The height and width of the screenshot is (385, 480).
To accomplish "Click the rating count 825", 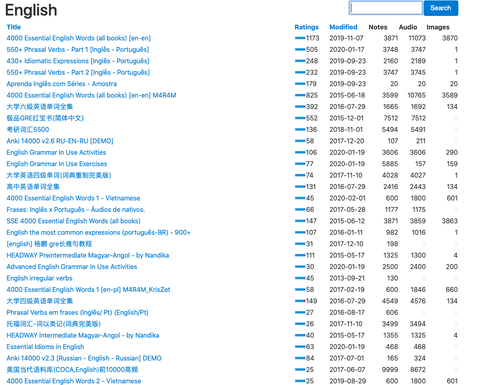I will [312, 95].
